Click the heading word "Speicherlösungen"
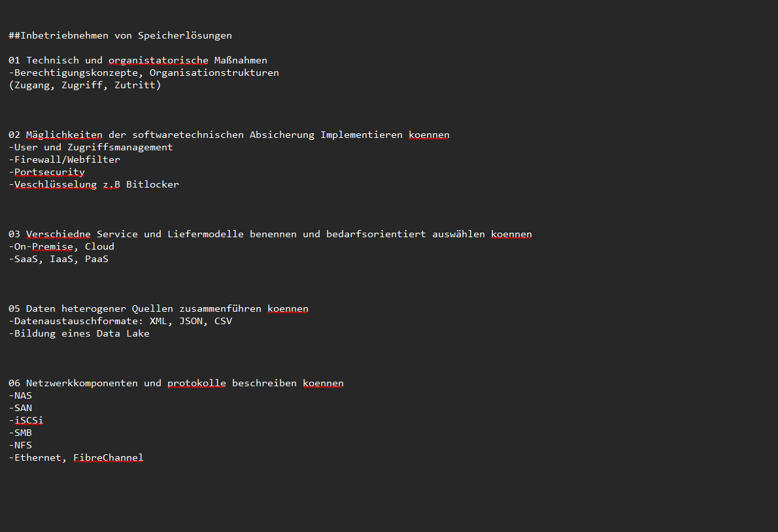 click(x=184, y=35)
